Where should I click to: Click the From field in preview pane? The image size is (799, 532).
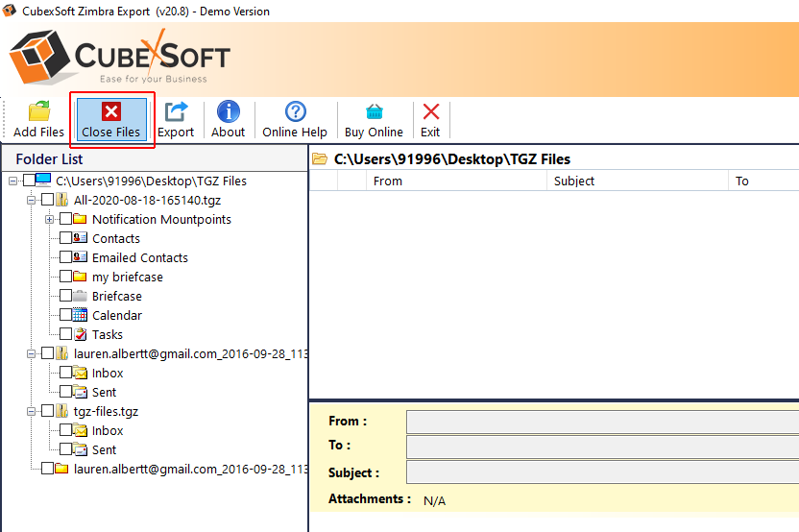click(603, 422)
